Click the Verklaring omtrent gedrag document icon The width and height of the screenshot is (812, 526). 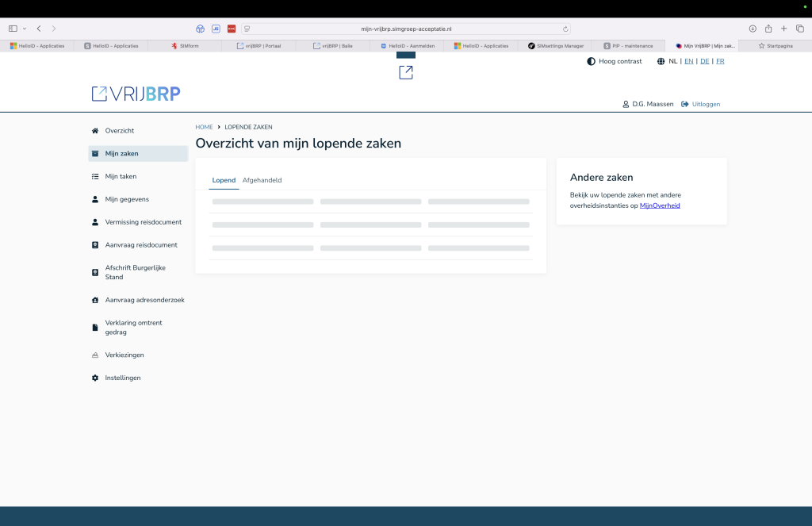click(x=95, y=327)
